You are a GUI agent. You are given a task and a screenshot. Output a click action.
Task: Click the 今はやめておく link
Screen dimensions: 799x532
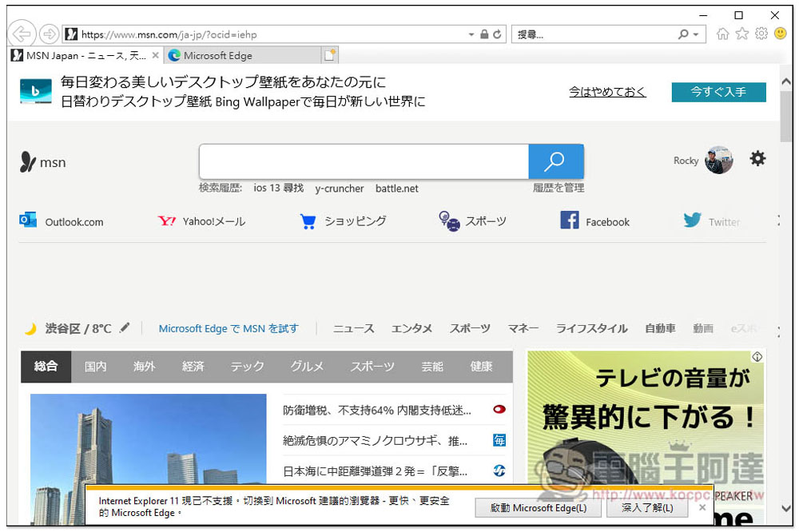607,92
